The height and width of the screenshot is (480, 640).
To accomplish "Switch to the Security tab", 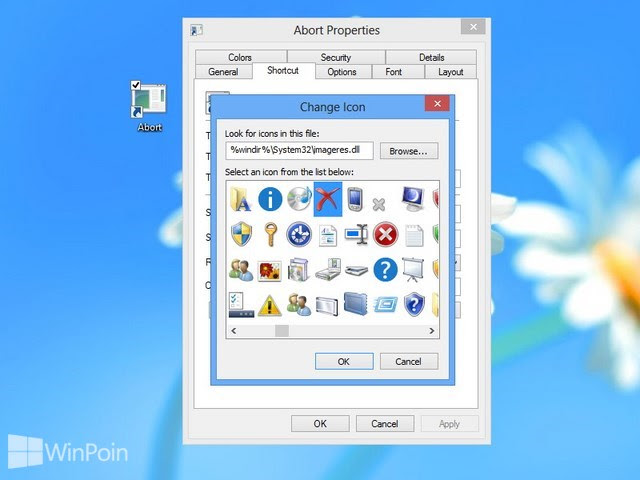I will 336,57.
